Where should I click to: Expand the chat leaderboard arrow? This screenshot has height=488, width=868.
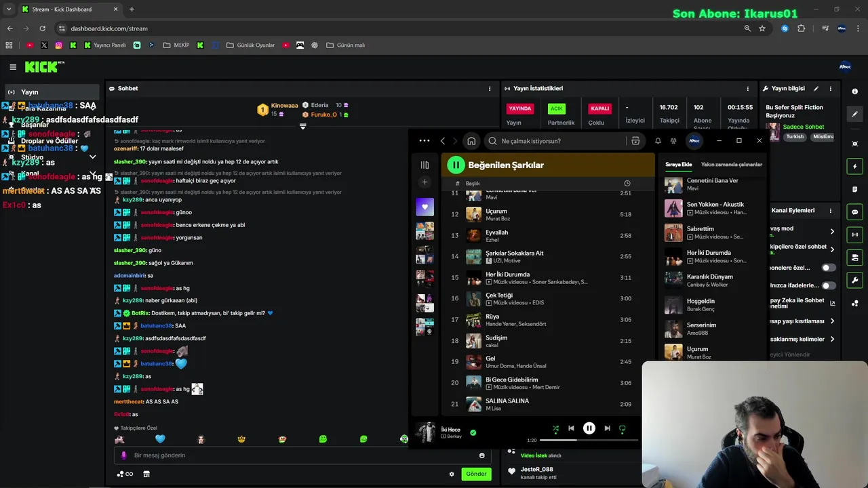[x=303, y=126]
